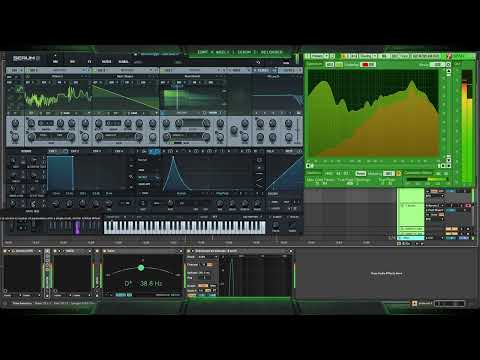Open the SPAN analyzer settings gear icon
The width and height of the screenshot is (480, 360).
click(448, 64)
